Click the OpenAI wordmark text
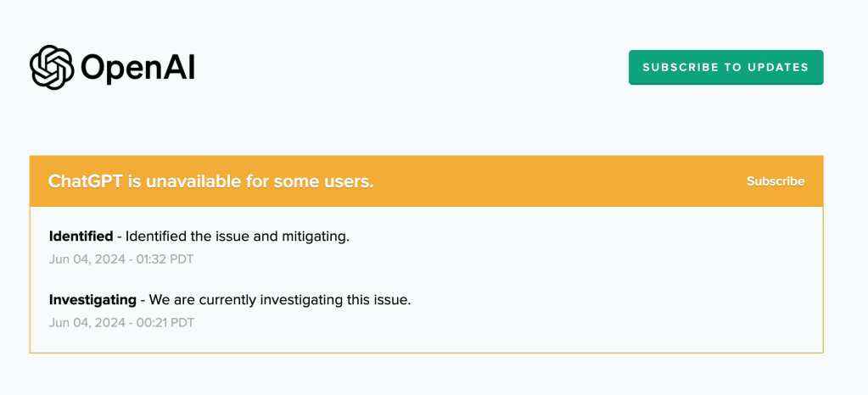The image size is (868, 395). pos(138,68)
